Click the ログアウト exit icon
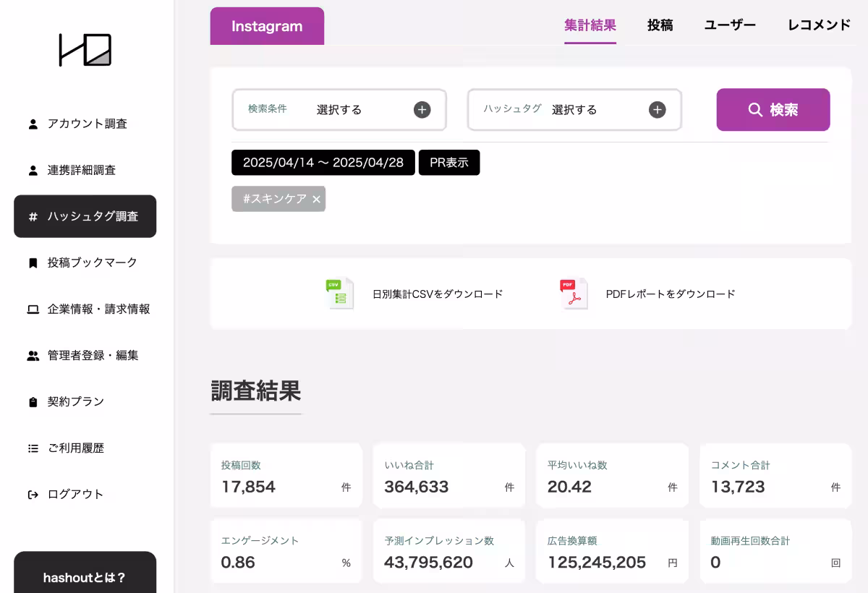 (x=31, y=494)
